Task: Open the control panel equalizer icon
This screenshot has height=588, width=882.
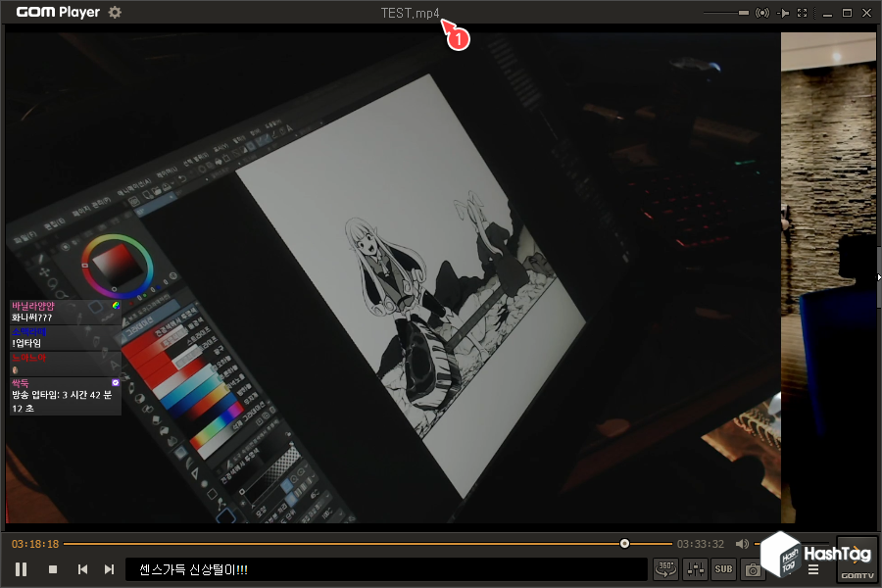Action: pos(695,569)
